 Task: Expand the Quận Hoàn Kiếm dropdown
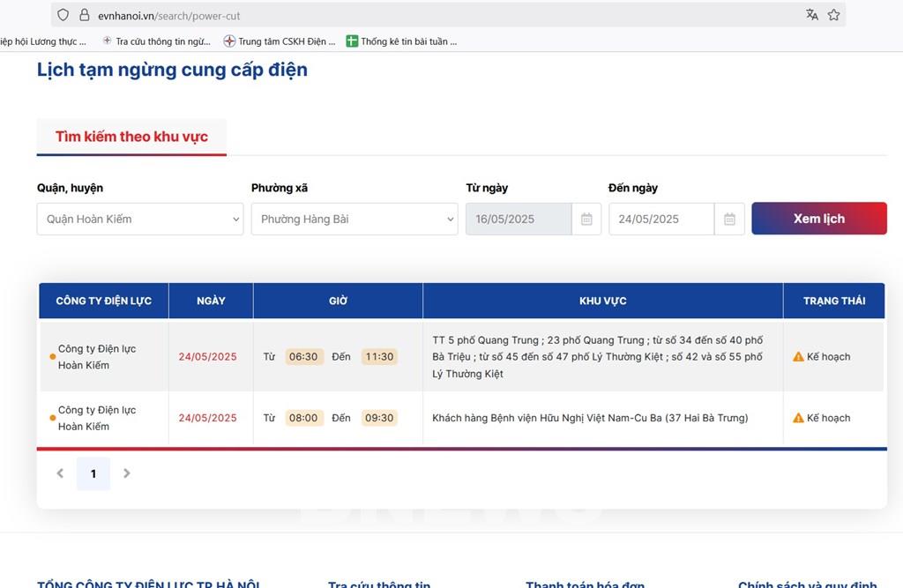pyautogui.click(x=140, y=220)
